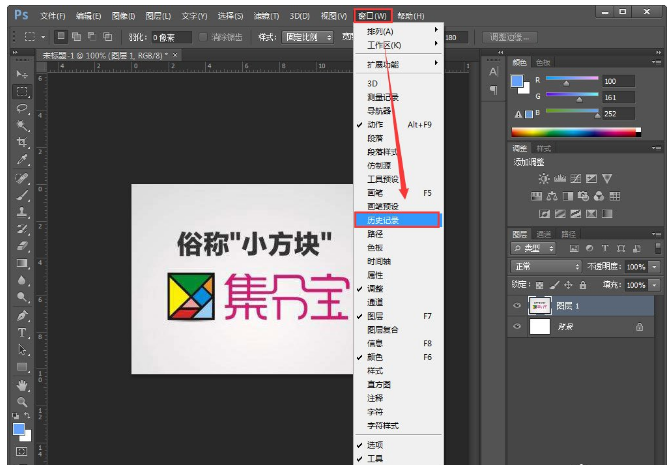The height and width of the screenshot is (465, 670).
Task: Click the color spectrum bar in Color panel
Action: [x=576, y=131]
